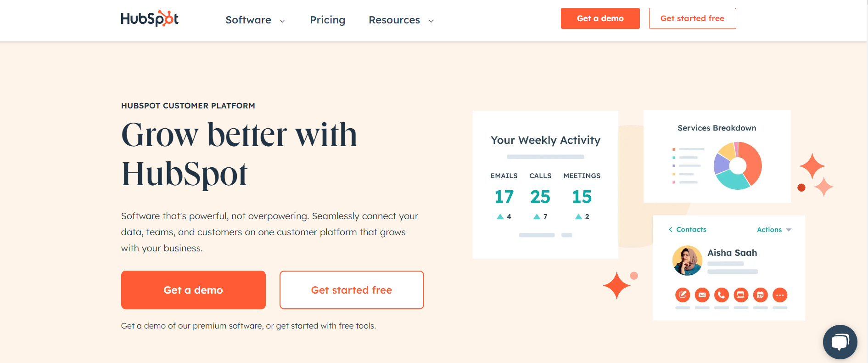Image resolution: width=868 pixels, height=363 pixels.
Task: Click the header Get started free button
Action: tap(693, 18)
